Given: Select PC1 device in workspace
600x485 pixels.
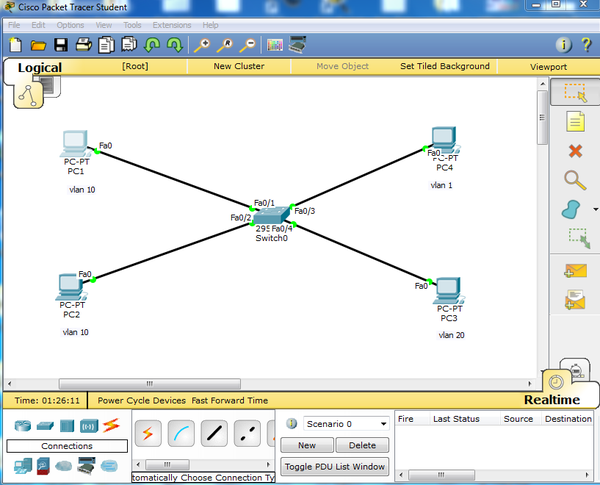Looking at the screenshot, I should (x=75, y=144).
